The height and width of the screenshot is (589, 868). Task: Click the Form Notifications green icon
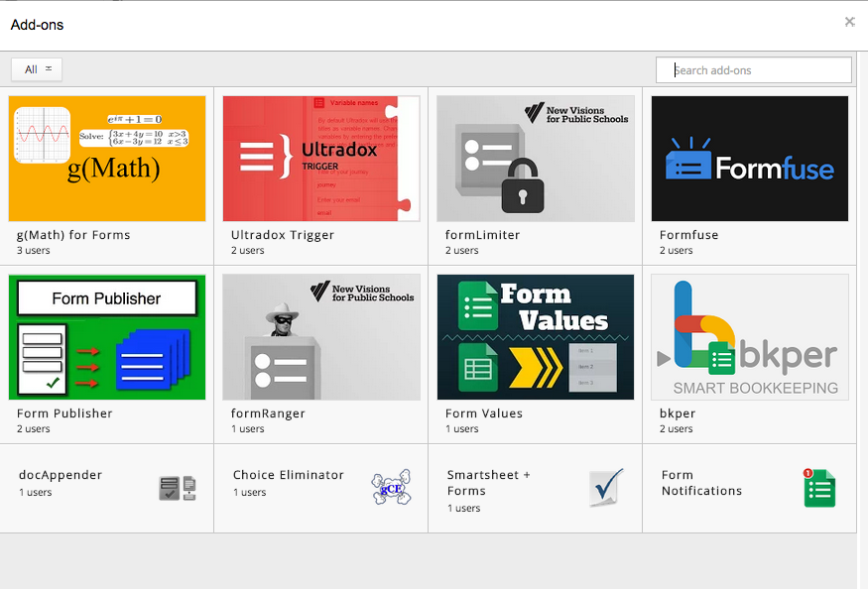pos(819,488)
